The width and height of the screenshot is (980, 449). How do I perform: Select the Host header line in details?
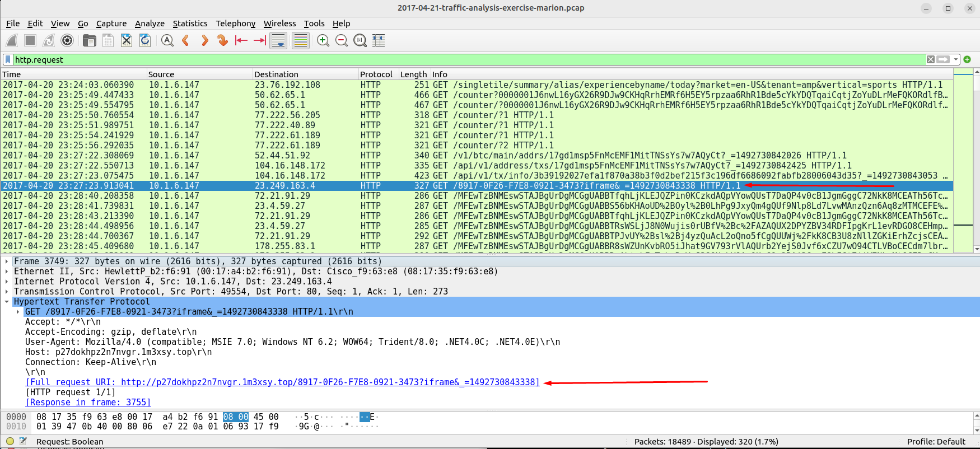click(x=118, y=352)
